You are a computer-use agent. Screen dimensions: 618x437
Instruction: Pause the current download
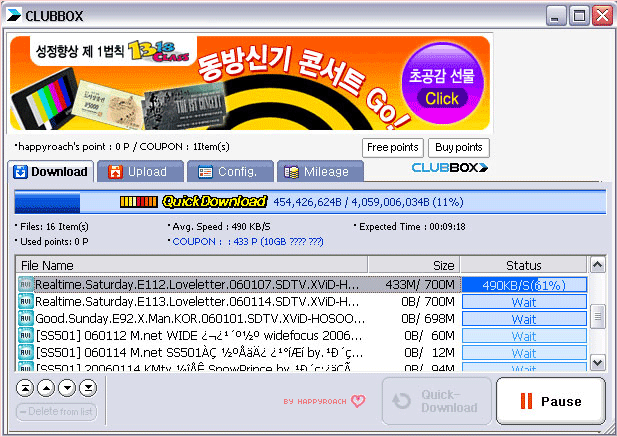pos(551,401)
